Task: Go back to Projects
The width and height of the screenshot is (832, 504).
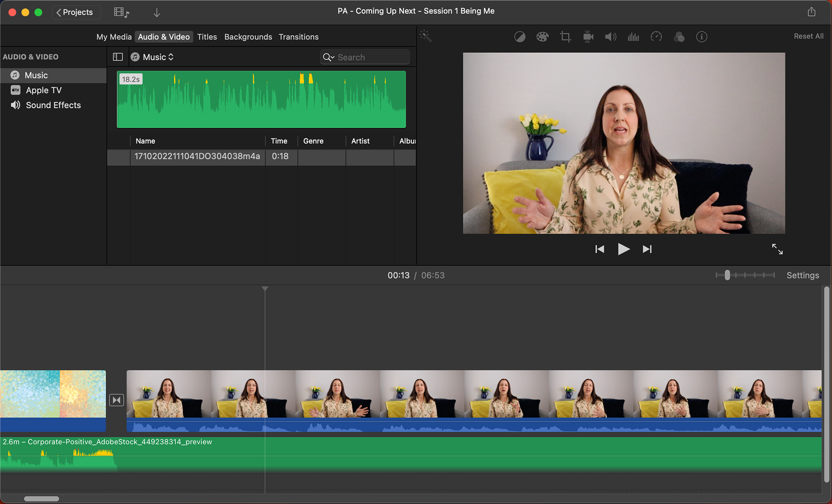Action: [75, 12]
